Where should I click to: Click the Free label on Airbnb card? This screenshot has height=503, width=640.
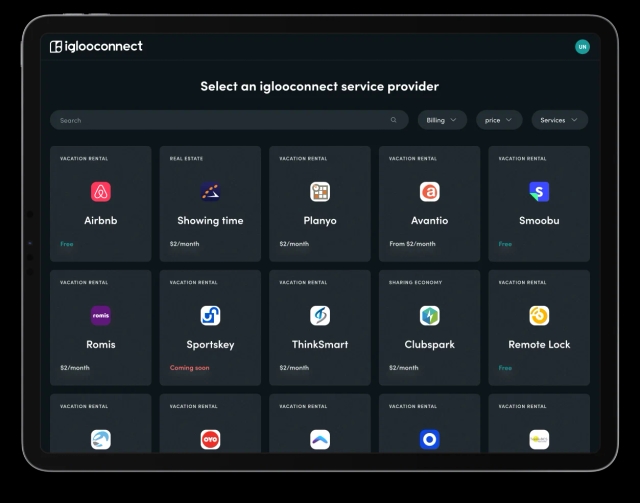click(x=67, y=244)
